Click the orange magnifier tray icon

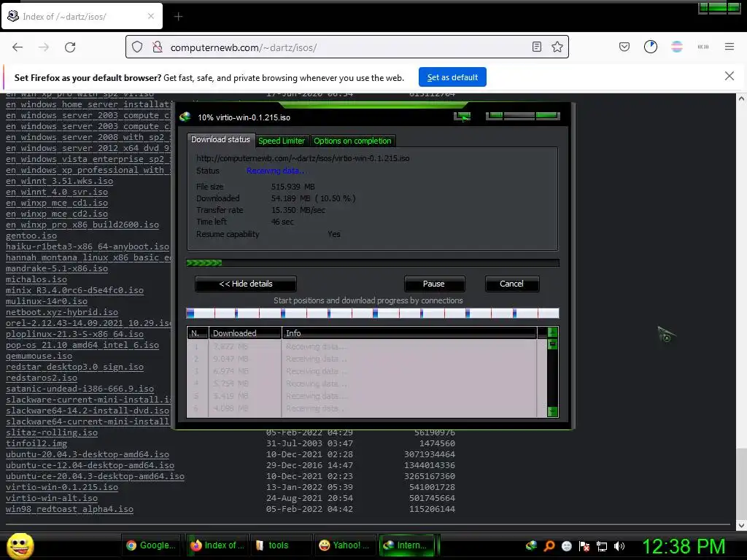(x=549, y=545)
